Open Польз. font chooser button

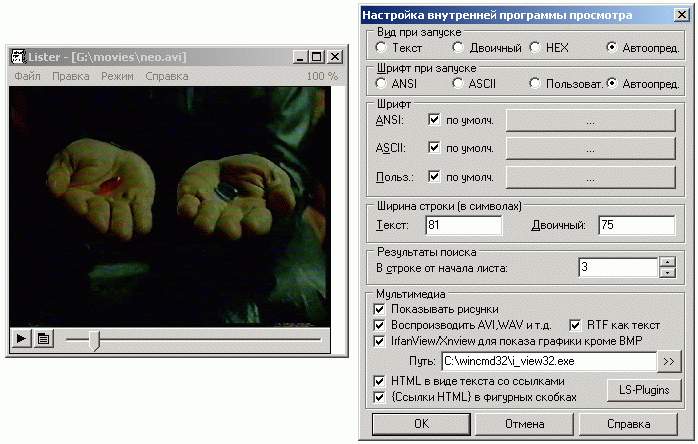click(591, 178)
